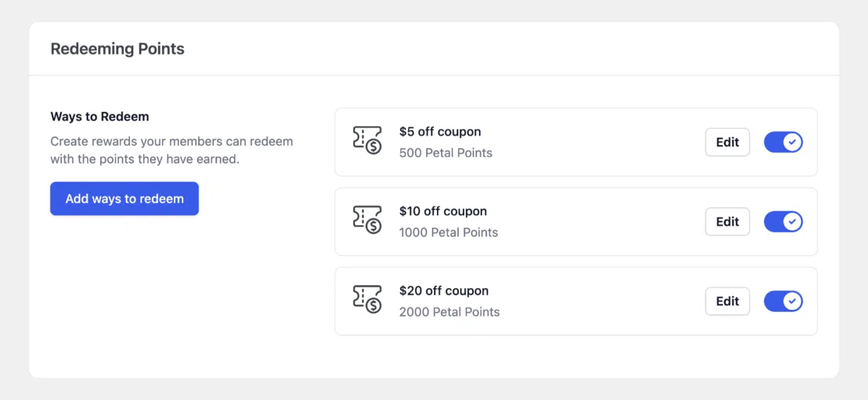This screenshot has width=868, height=400.
Task: Click the "Redeeming Points" panel heading
Action: [118, 49]
